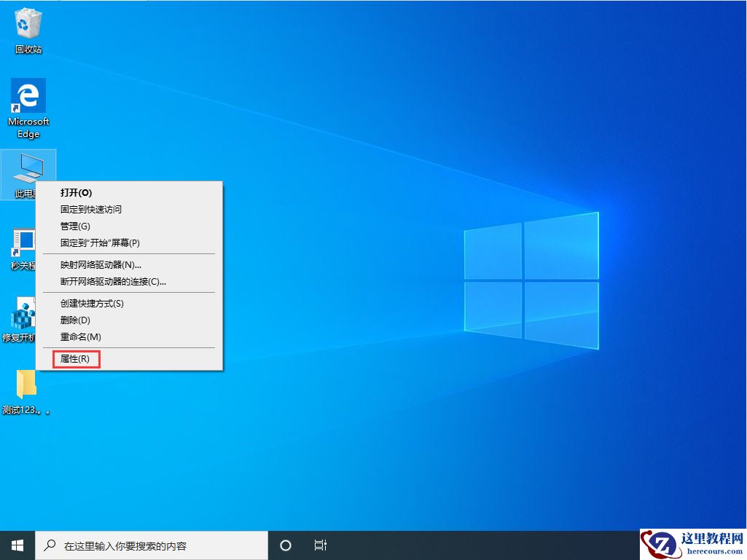This screenshot has width=747, height=560.
Task: Open the 修复开机 desktop shortcut
Action: (x=23, y=315)
